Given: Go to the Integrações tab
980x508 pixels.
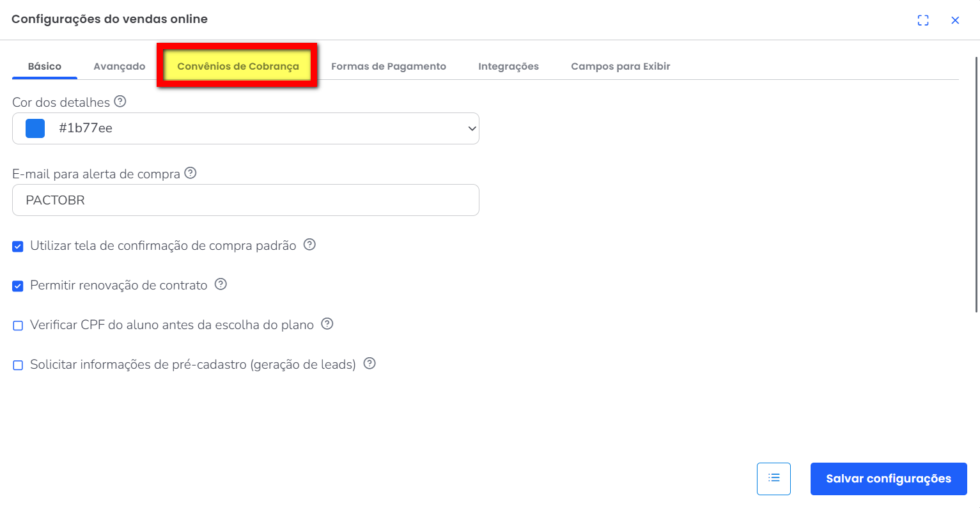Looking at the screenshot, I should coord(508,66).
